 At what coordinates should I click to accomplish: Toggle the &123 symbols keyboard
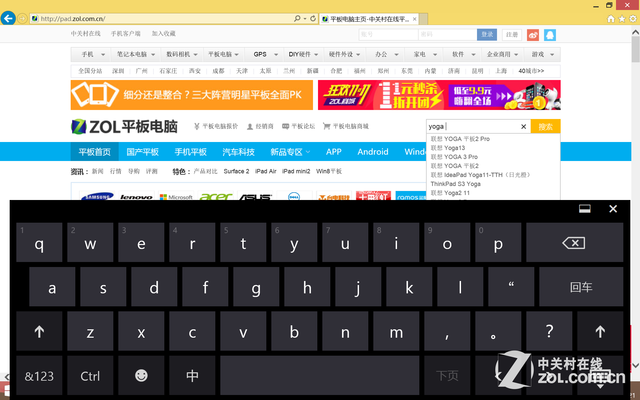pyautogui.click(x=39, y=376)
